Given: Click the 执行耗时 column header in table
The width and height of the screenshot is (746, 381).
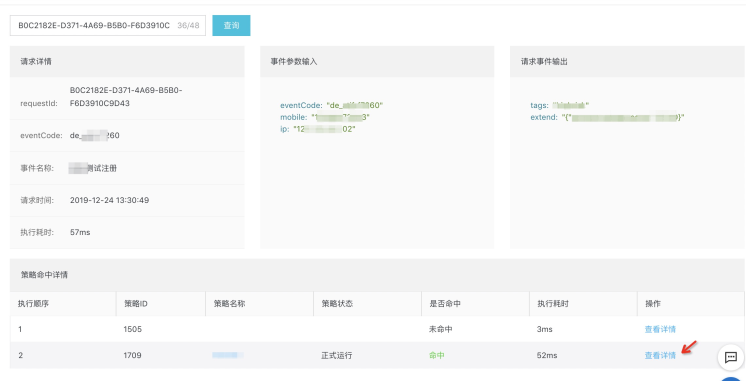Looking at the screenshot, I should [x=552, y=303].
